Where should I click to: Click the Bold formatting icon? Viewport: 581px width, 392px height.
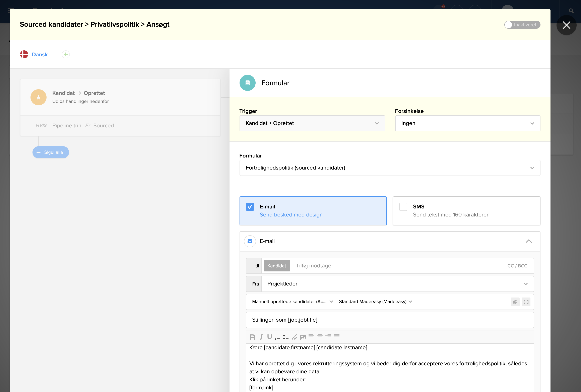pos(253,337)
